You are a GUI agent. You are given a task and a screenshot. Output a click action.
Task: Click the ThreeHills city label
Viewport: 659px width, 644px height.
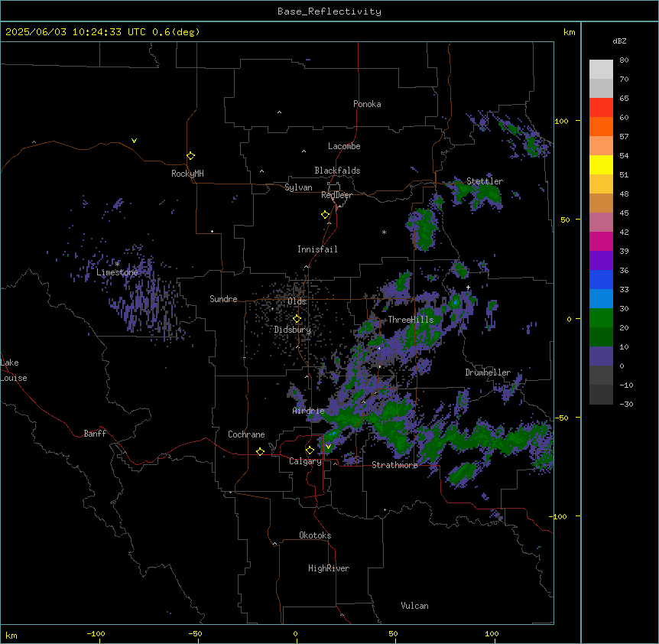click(411, 320)
